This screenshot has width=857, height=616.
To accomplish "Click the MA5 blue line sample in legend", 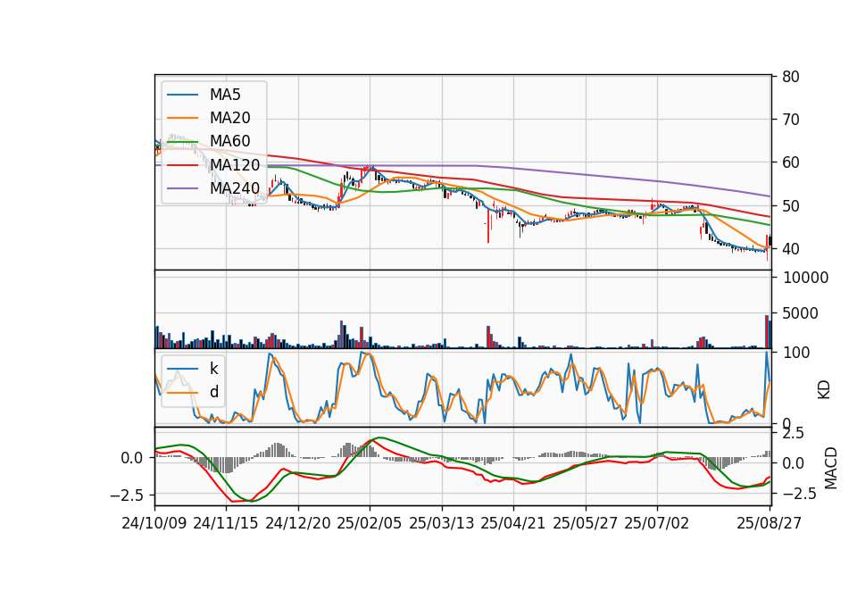I will [x=182, y=95].
